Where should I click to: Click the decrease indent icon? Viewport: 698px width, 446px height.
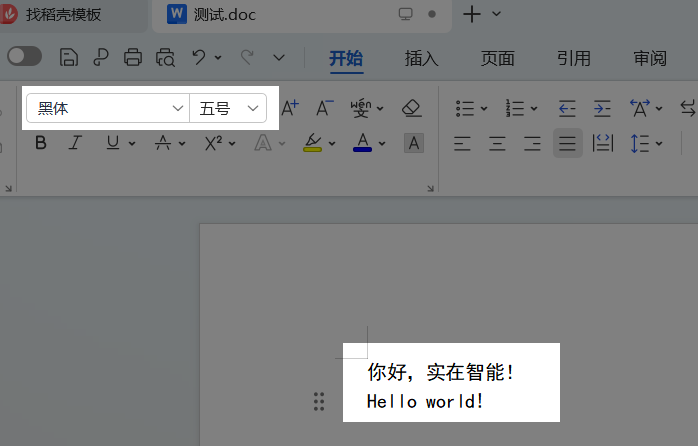(567, 108)
